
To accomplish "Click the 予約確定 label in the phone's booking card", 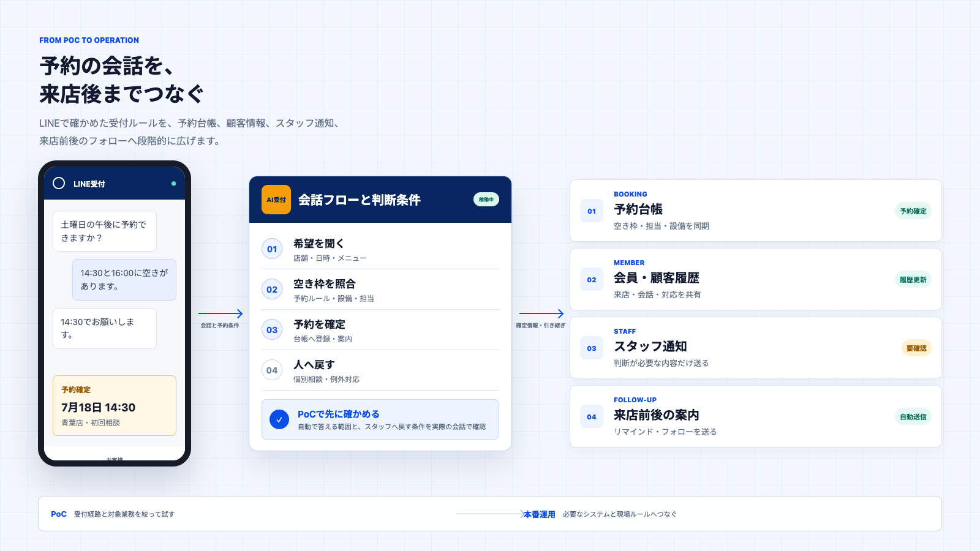I will coord(76,390).
